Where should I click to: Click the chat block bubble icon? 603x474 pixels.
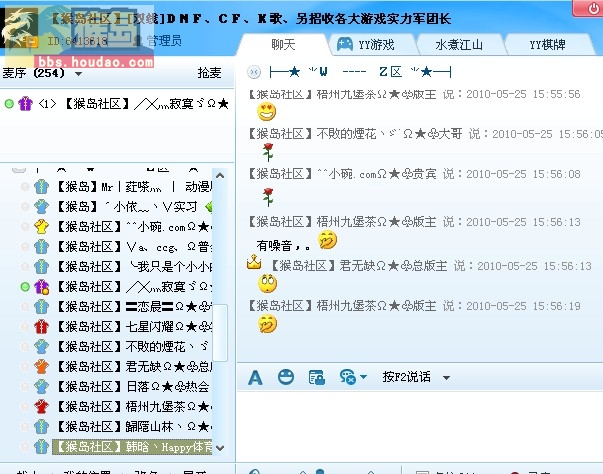pyautogui.click(x=347, y=377)
